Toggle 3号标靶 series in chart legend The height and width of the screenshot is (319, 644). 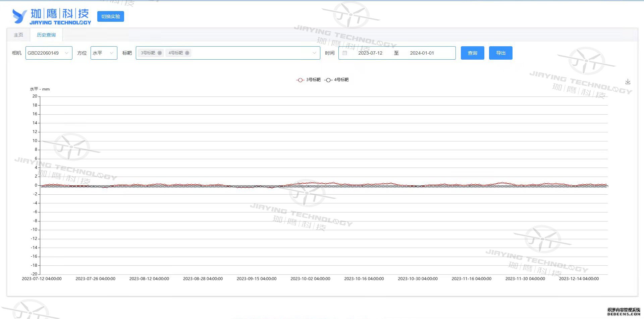pyautogui.click(x=309, y=80)
